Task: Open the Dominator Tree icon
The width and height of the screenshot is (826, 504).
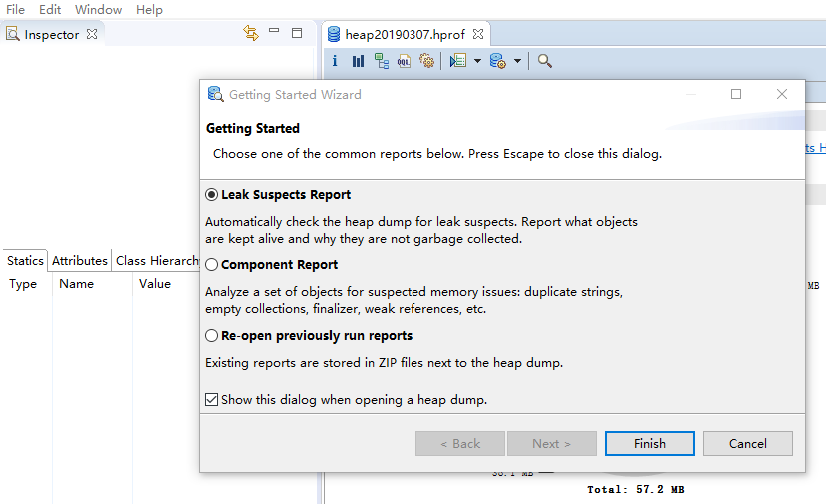Action: [x=381, y=61]
